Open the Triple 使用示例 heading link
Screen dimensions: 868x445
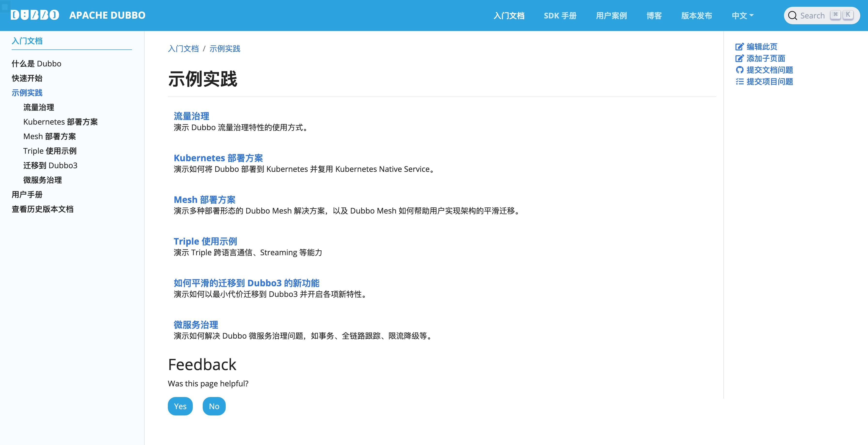(205, 241)
